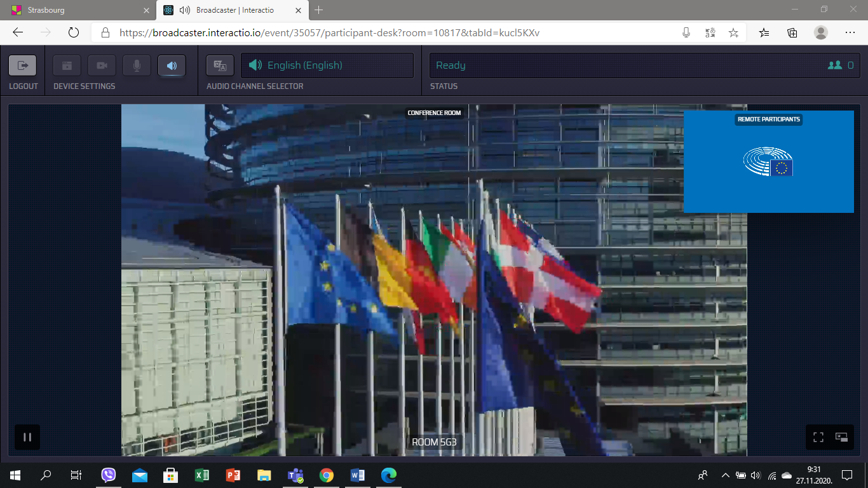Image resolution: width=868 pixels, height=488 pixels.
Task: Open Microsoft Teams from taskbar
Action: (x=295, y=475)
